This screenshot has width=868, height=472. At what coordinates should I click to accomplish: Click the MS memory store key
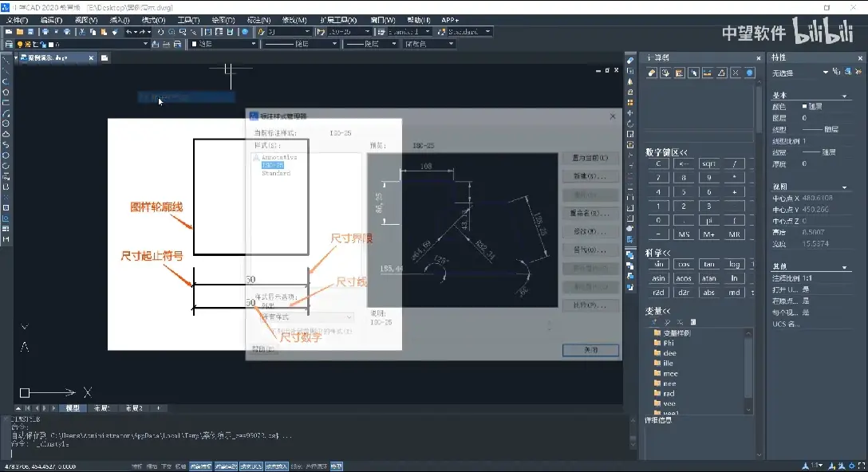684,234
